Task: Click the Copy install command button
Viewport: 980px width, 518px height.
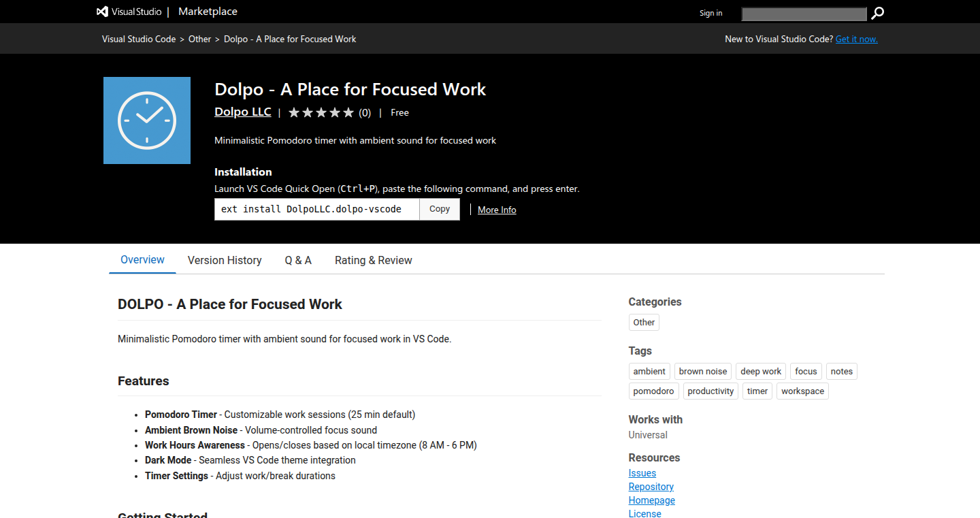Action: pyautogui.click(x=440, y=209)
